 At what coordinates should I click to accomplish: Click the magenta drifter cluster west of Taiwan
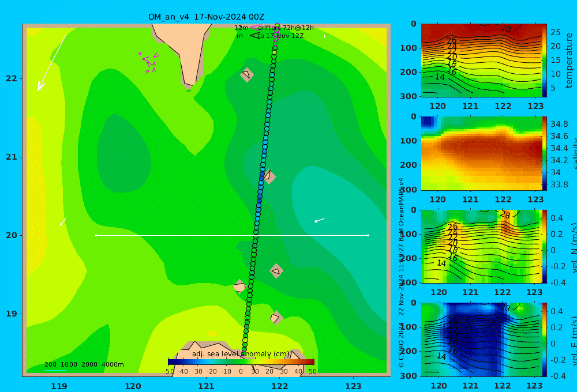click(149, 62)
